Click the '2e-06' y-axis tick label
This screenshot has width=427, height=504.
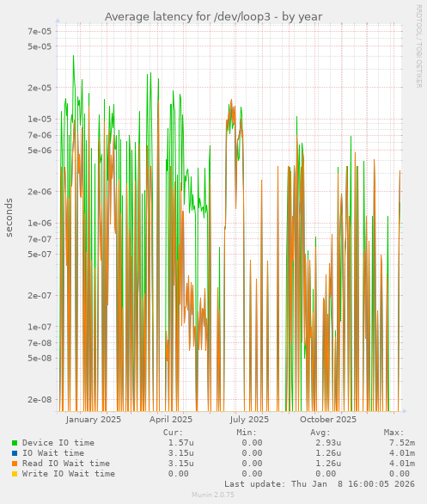pos(40,192)
